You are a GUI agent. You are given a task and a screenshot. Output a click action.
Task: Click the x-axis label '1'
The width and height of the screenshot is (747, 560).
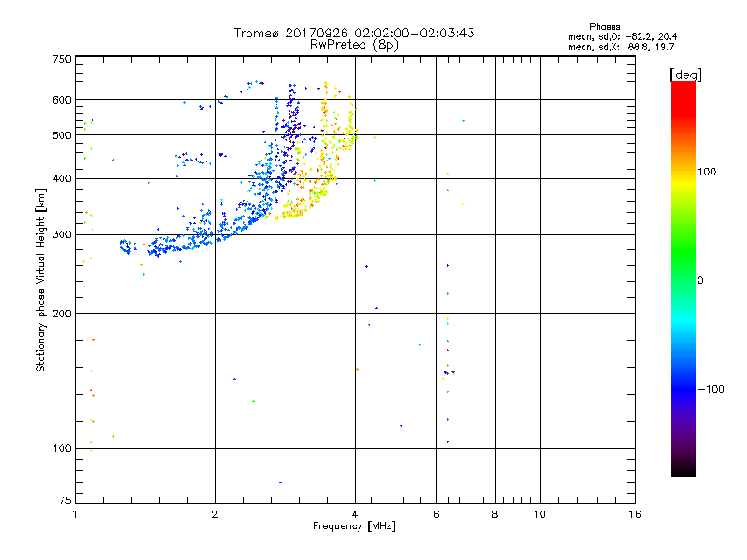click(x=75, y=514)
